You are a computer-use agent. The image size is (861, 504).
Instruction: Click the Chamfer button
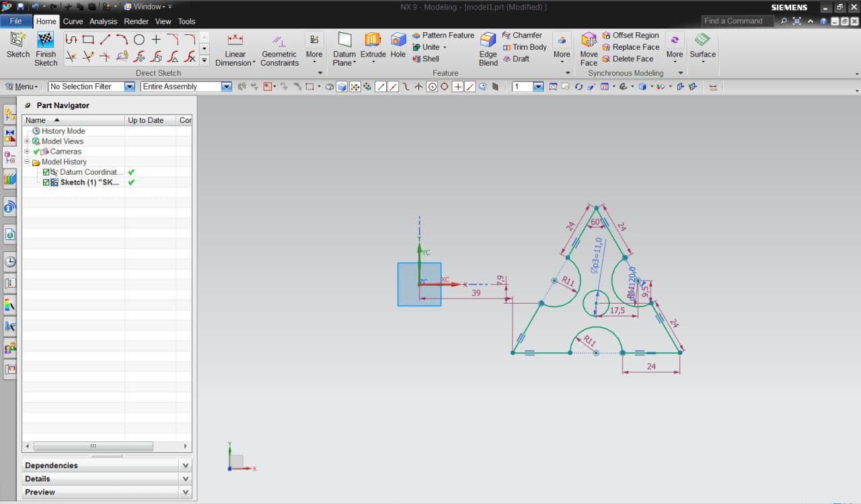[x=521, y=35]
